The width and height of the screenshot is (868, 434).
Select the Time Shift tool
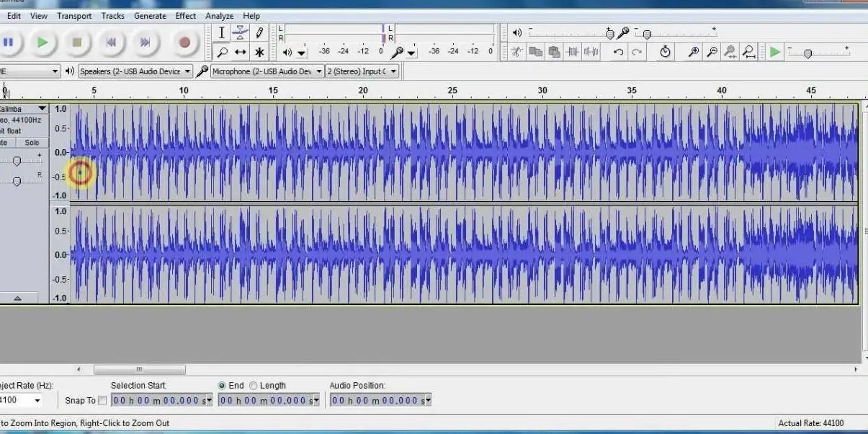(241, 52)
